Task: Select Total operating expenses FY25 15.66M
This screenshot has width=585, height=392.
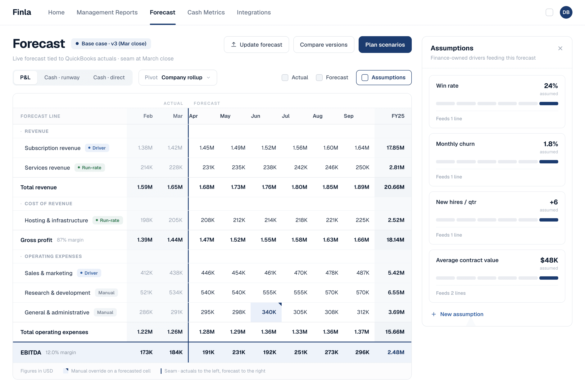Action: coord(395,332)
